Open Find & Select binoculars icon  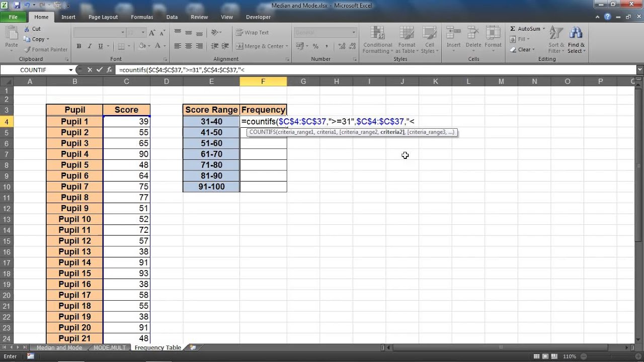575,33
